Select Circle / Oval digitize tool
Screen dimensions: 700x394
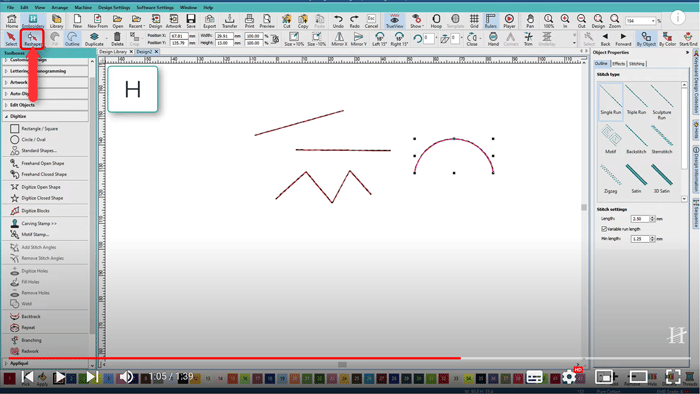pyautogui.click(x=33, y=140)
